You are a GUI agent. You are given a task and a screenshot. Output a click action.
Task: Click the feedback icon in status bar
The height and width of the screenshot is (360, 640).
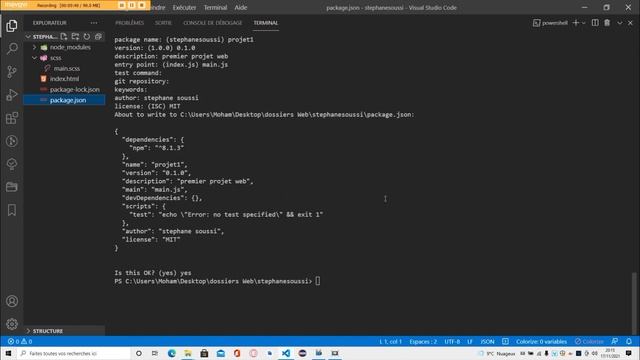615,341
